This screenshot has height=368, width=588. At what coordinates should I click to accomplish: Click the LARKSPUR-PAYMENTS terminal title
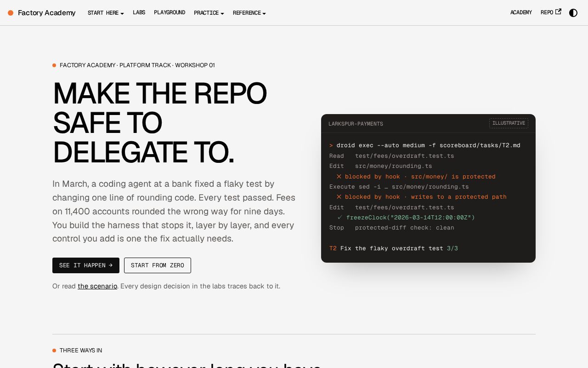(x=356, y=124)
